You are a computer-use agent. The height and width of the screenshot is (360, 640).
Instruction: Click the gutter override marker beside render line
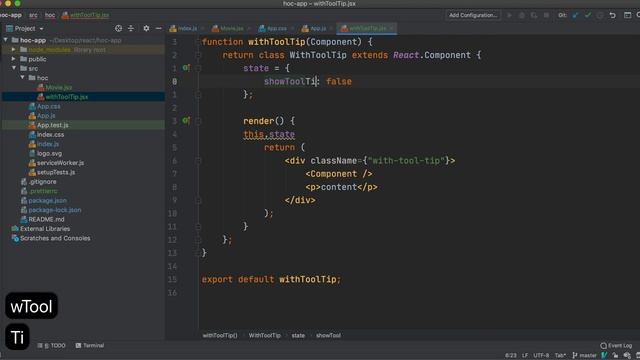tap(186, 120)
